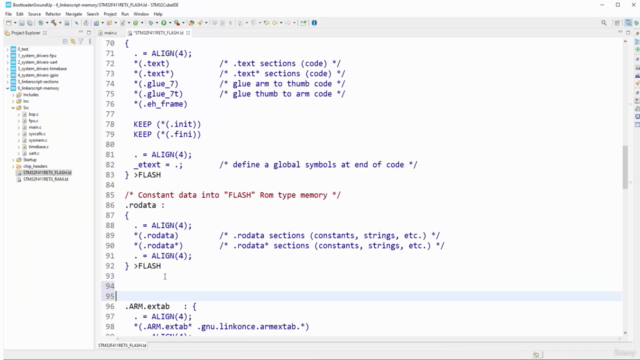This screenshot has height=360, width=640.
Task: Open the File menu
Action: click(x=8, y=14)
